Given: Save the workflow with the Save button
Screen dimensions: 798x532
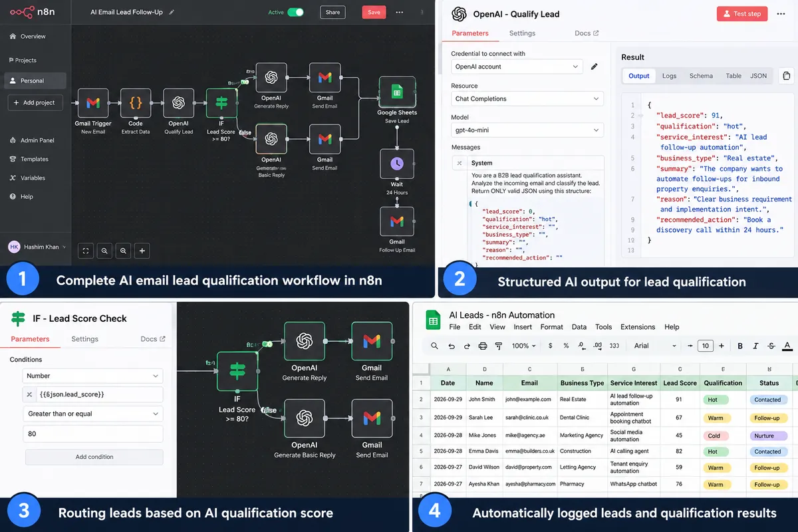Looking at the screenshot, I should (x=374, y=12).
